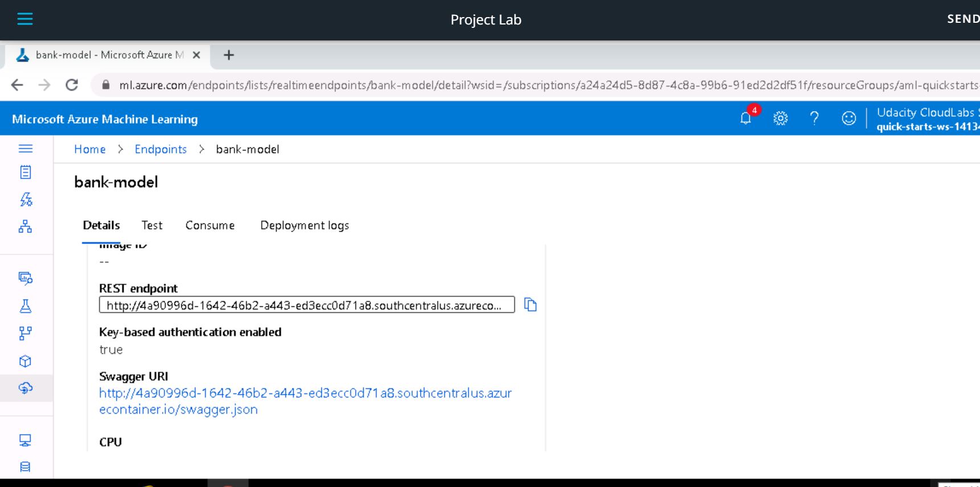
Task: Click the 'true' authentication value
Action: pyautogui.click(x=111, y=350)
